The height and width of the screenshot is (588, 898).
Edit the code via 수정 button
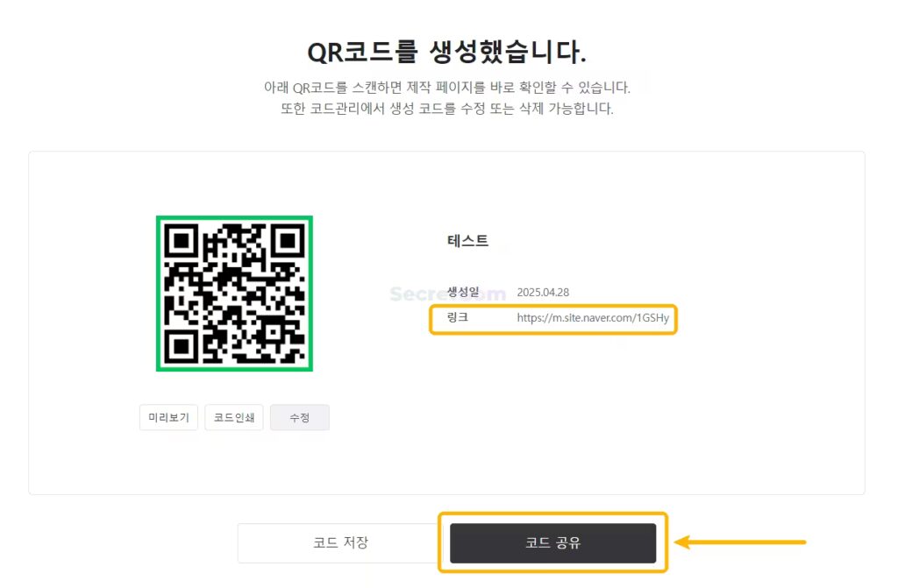[300, 417]
